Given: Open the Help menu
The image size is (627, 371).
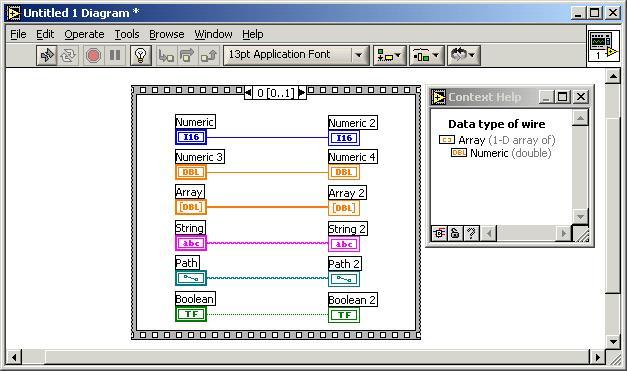Looking at the screenshot, I should tap(252, 34).
